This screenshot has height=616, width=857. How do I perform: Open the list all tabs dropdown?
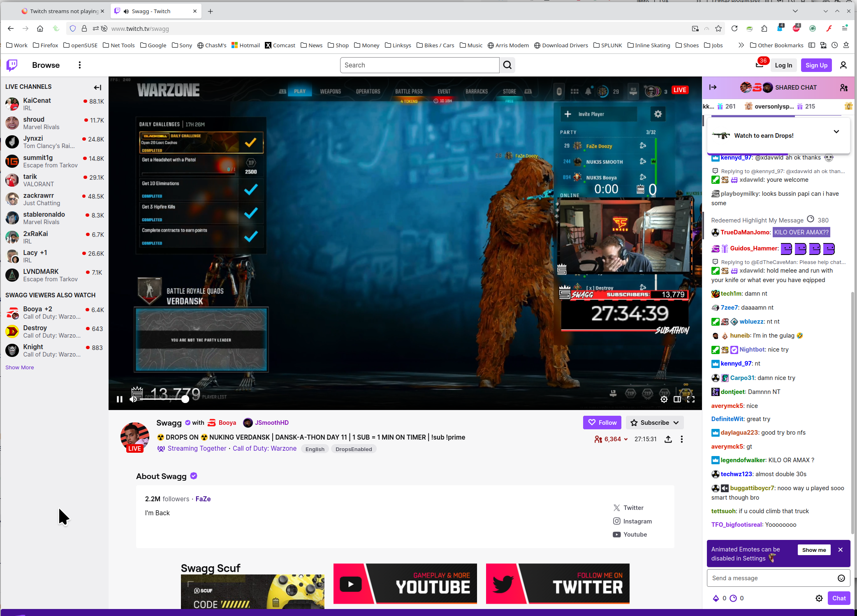pos(795,11)
